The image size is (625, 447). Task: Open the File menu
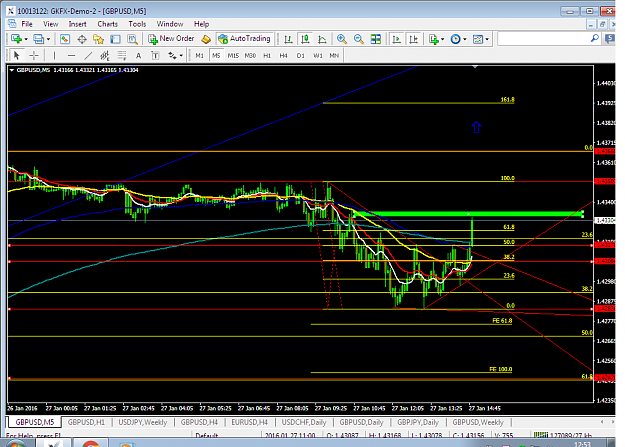27,24
